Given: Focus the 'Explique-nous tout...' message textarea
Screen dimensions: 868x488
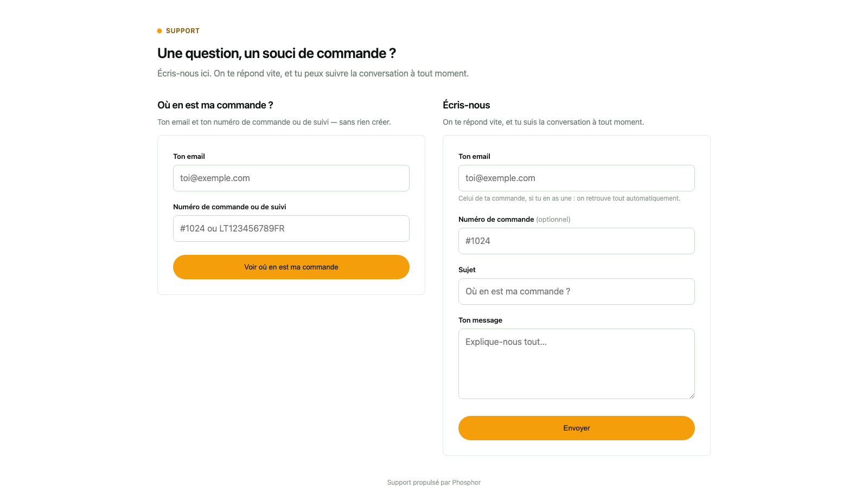Looking at the screenshot, I should [x=577, y=364].
